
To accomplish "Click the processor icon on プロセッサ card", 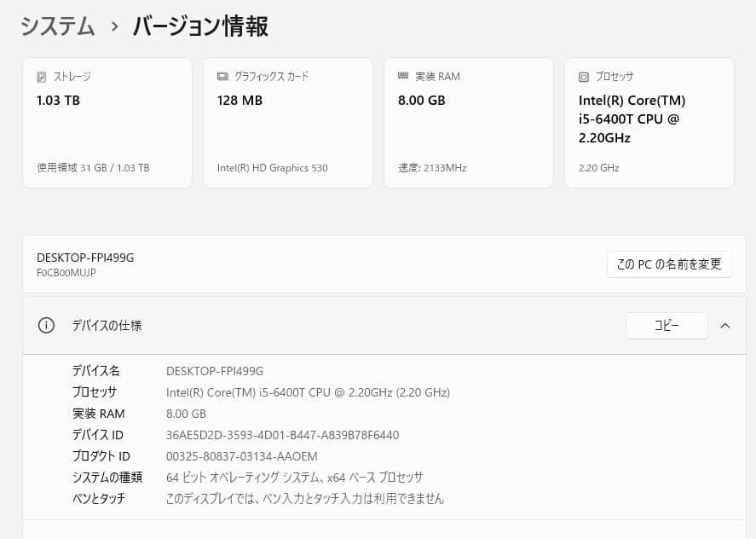I will (x=584, y=76).
